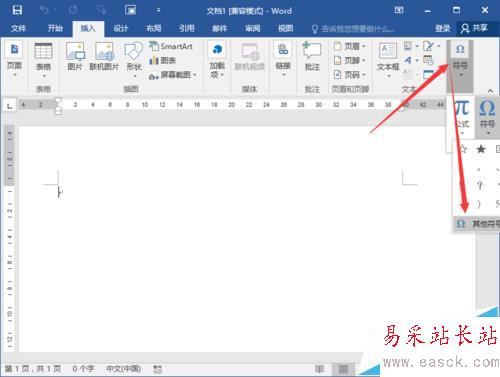Viewport: 500px width, 377px height.
Task: Click the Undo arrow in title bar
Action: point(44,10)
